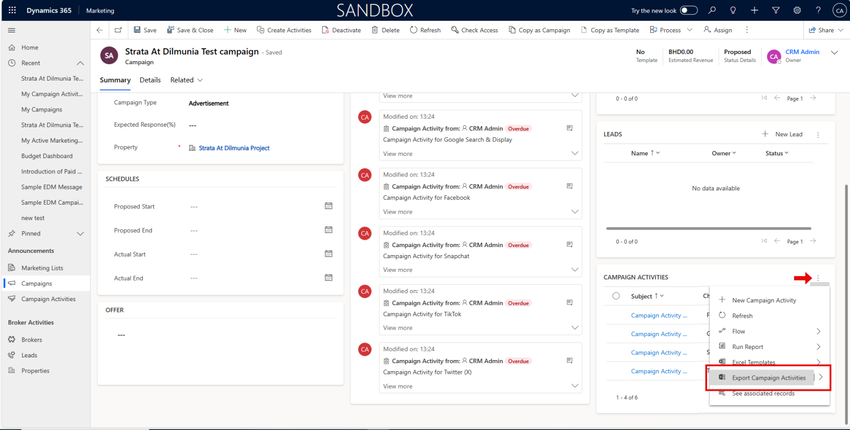
Task: Switch to the Details tab
Action: (x=150, y=80)
